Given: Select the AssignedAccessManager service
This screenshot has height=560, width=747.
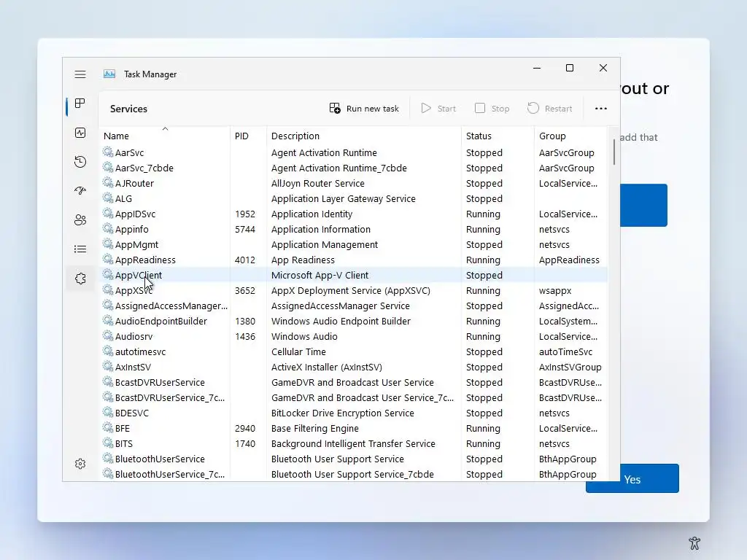Looking at the screenshot, I should (x=354, y=306).
